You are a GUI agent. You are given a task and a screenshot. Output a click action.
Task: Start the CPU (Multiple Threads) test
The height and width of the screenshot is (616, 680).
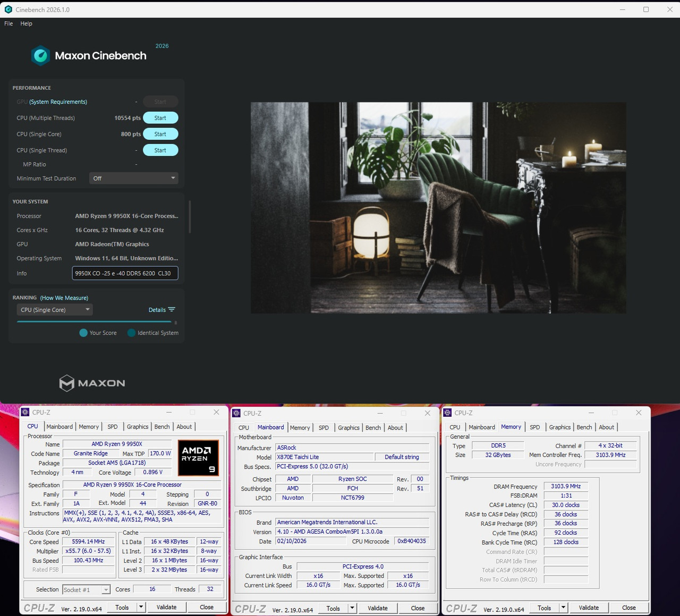click(160, 118)
